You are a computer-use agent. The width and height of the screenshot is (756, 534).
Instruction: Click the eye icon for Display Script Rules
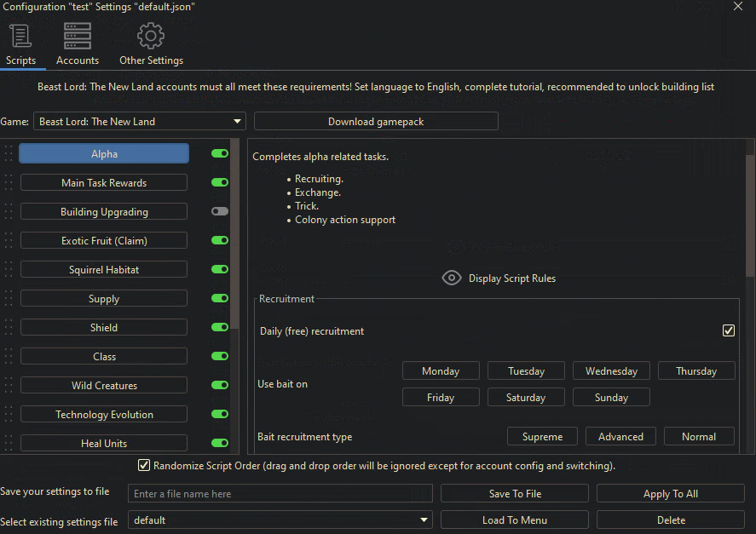click(452, 278)
